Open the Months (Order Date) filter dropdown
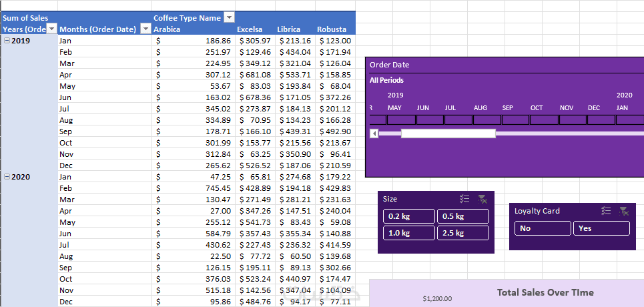This screenshot has height=307, width=644. coord(146,29)
